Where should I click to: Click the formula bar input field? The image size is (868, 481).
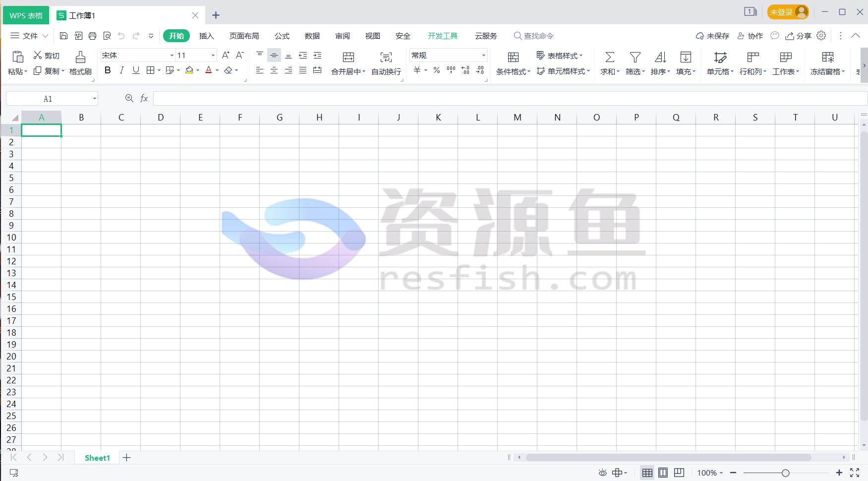pyautogui.click(x=510, y=98)
